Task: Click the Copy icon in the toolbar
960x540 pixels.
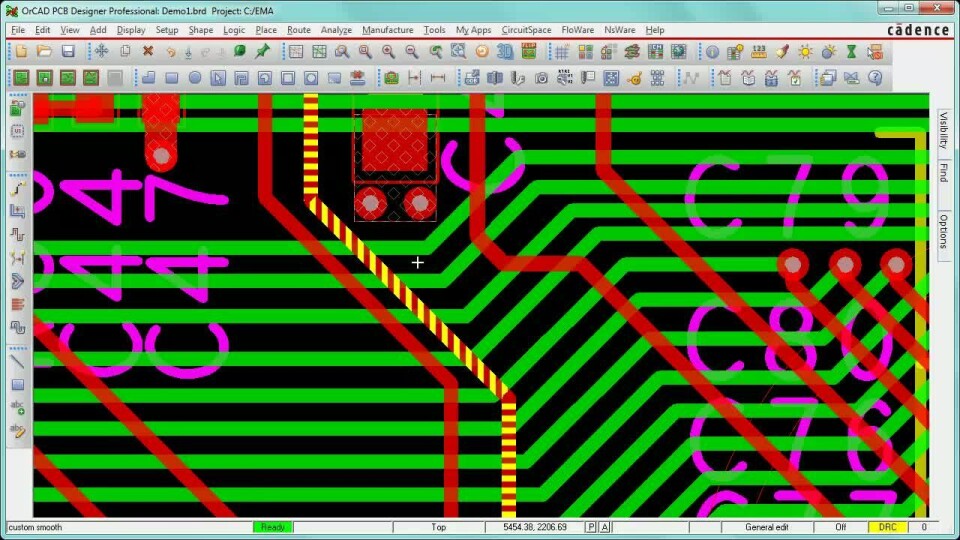Action: pyautogui.click(x=125, y=52)
